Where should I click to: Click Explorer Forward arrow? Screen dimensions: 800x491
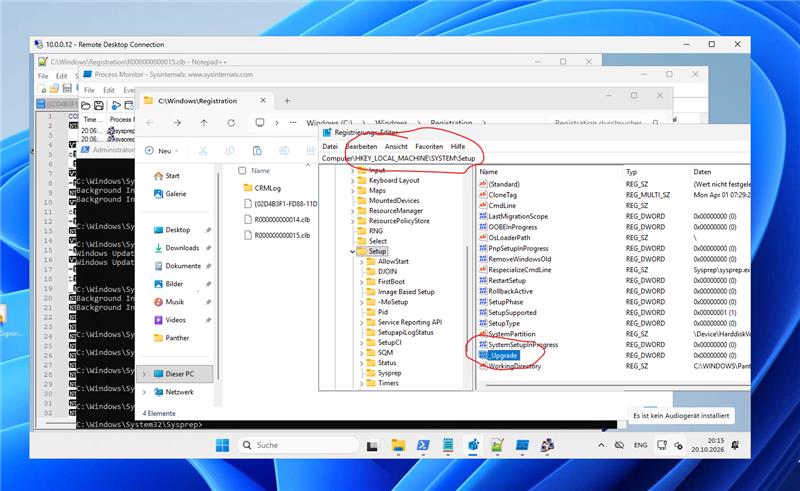point(177,122)
